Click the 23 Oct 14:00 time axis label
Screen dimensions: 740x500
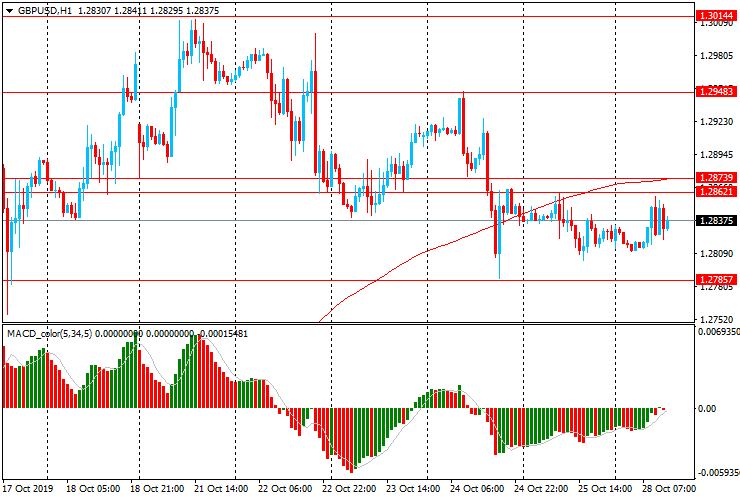pyautogui.click(x=413, y=488)
